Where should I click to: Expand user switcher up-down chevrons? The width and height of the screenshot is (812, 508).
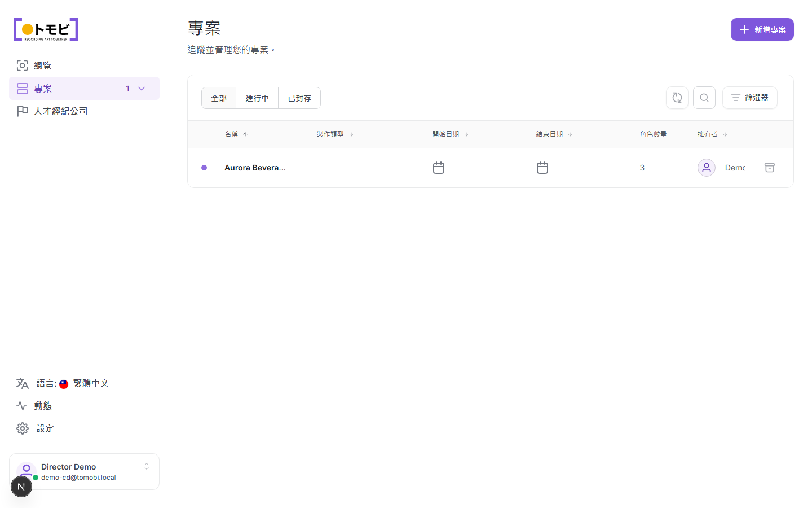click(x=147, y=466)
